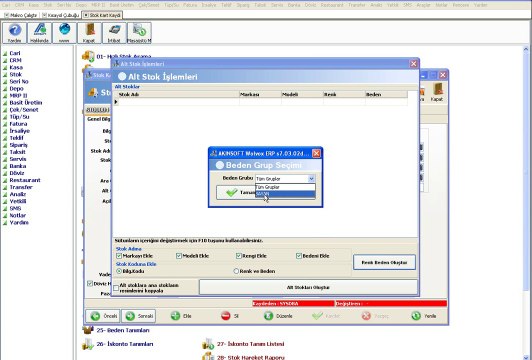Open the Fatura menu in menu bar
Viewport: 532px width, 360px height.
click(x=190, y=5)
